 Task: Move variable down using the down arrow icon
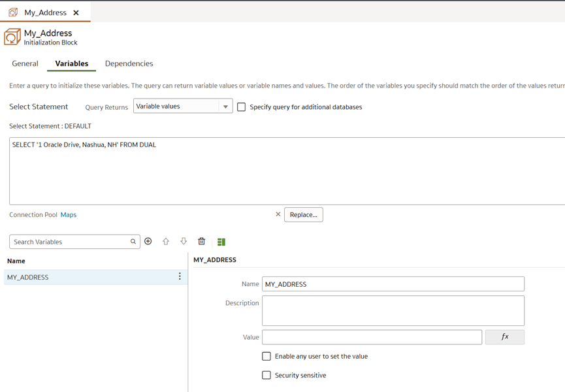[184, 241]
